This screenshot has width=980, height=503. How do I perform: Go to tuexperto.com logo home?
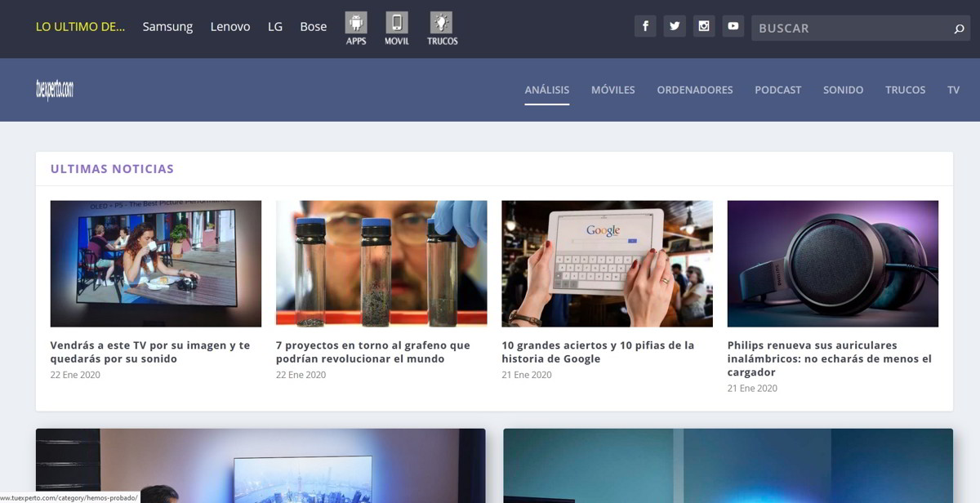click(x=55, y=90)
